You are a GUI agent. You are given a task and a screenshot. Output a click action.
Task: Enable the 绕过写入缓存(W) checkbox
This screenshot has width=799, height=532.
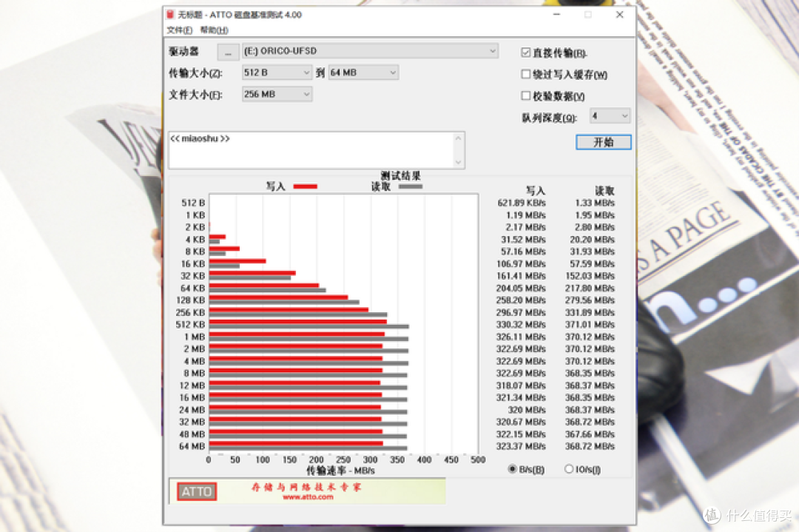tap(526, 75)
